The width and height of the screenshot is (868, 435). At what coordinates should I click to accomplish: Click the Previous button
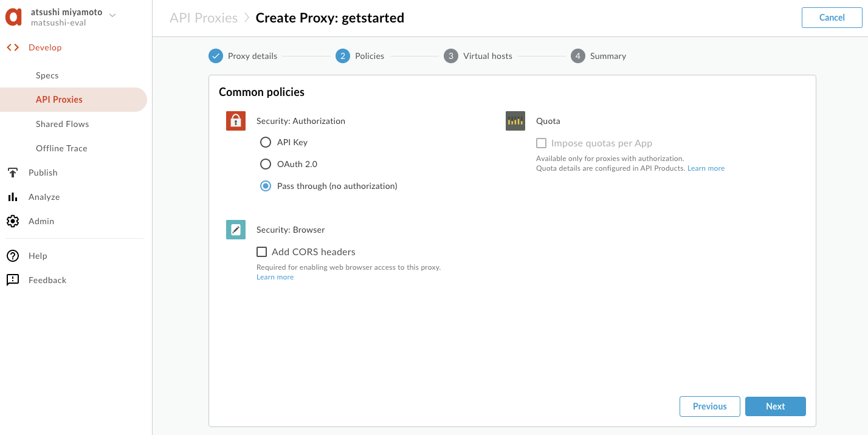point(710,406)
